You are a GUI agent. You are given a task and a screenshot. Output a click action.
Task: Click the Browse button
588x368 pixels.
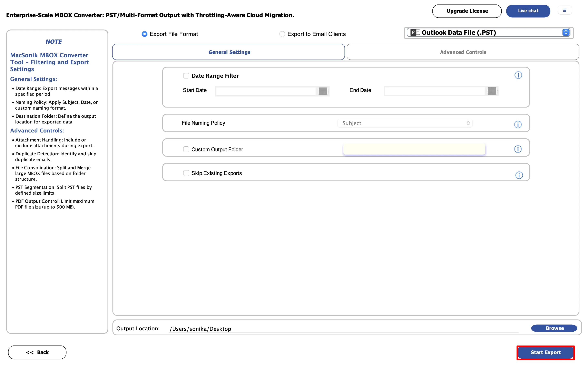(x=554, y=328)
